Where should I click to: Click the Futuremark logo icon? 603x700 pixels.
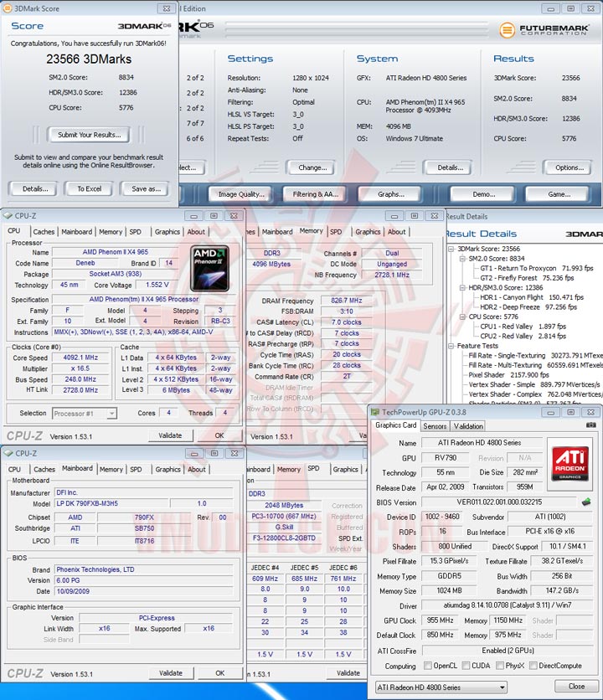pos(507,30)
